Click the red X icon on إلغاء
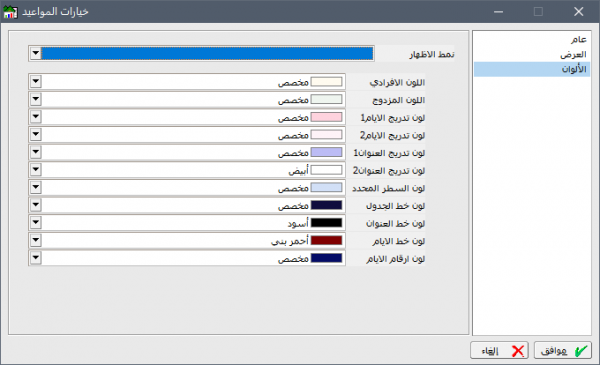The height and width of the screenshot is (365, 600). (517, 350)
